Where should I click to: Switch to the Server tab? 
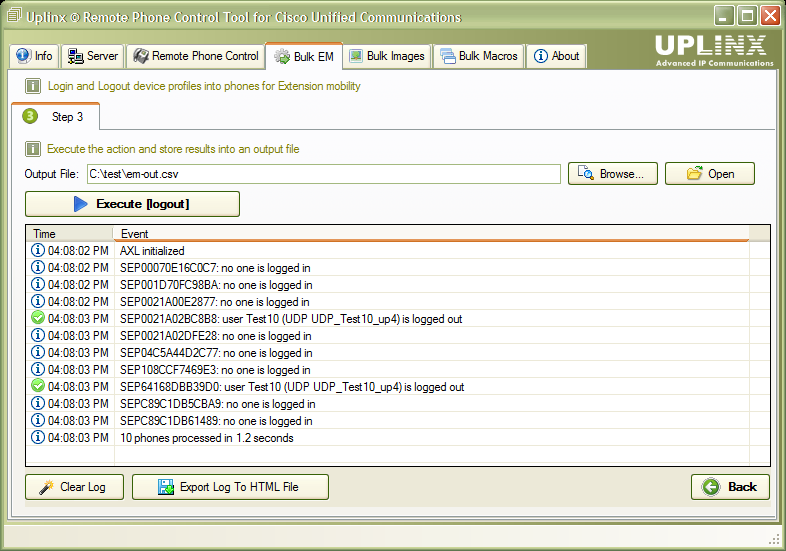[x=93, y=56]
